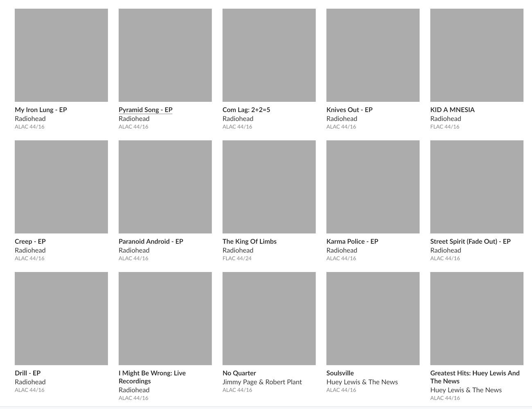This screenshot has width=532, height=409.
Task: Open Radiohead artist under Pyramid Song - EP
Action: (x=134, y=119)
